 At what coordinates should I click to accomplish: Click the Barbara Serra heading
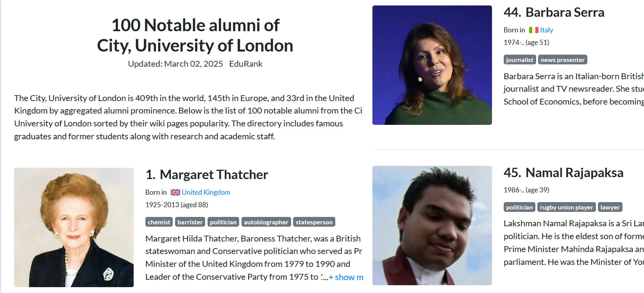point(565,12)
